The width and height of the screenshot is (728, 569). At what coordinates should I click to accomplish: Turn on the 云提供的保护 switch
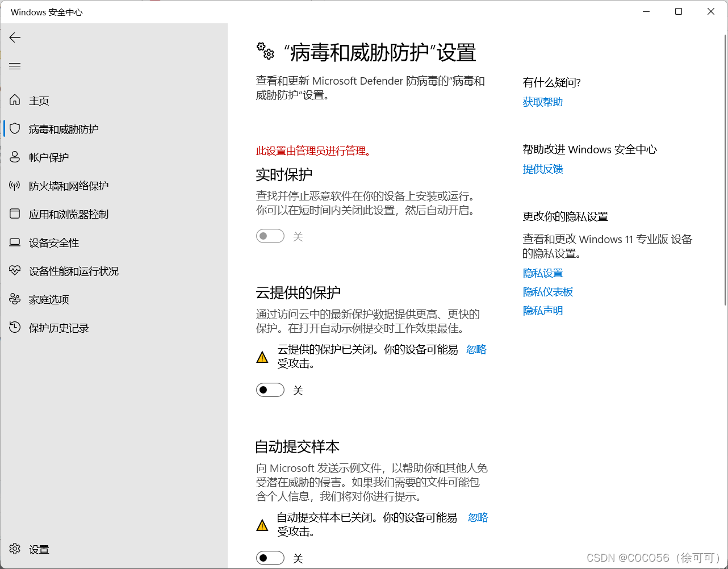(x=270, y=390)
